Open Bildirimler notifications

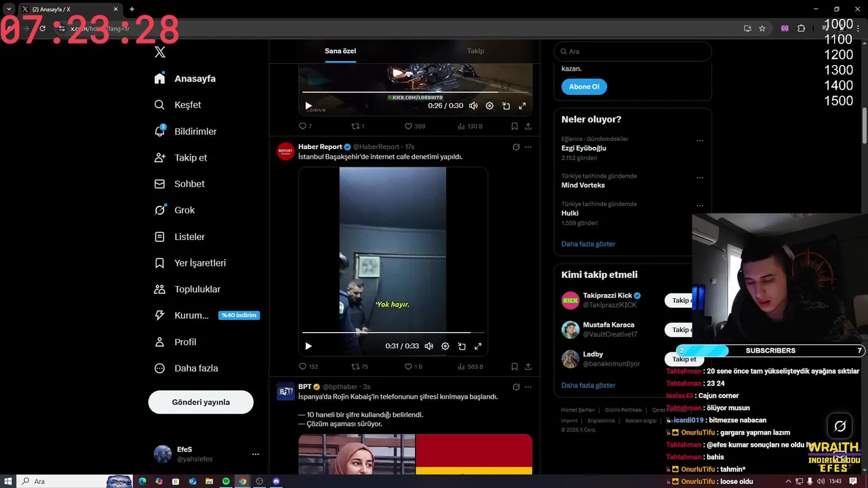[x=185, y=131]
